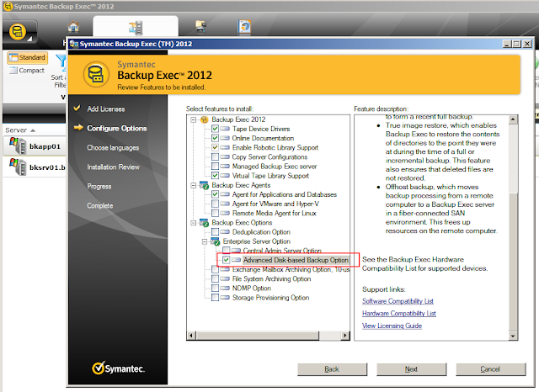Open the Hardware Compatibility List link

click(x=399, y=314)
